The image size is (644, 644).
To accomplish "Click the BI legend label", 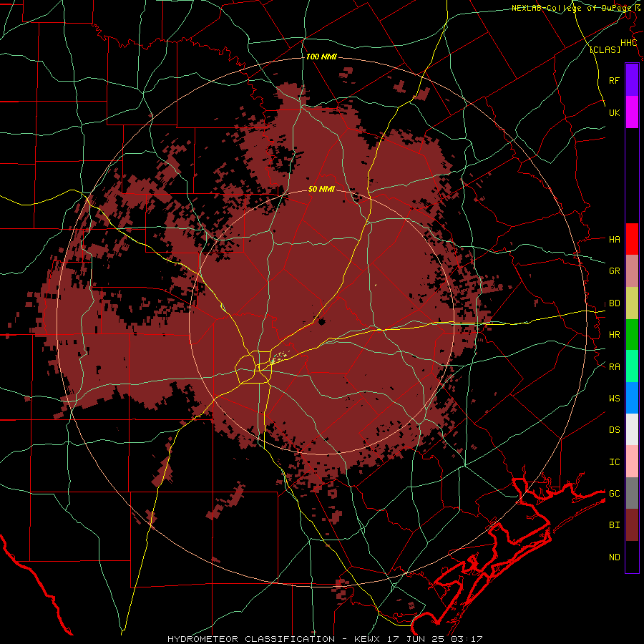I will (614, 525).
